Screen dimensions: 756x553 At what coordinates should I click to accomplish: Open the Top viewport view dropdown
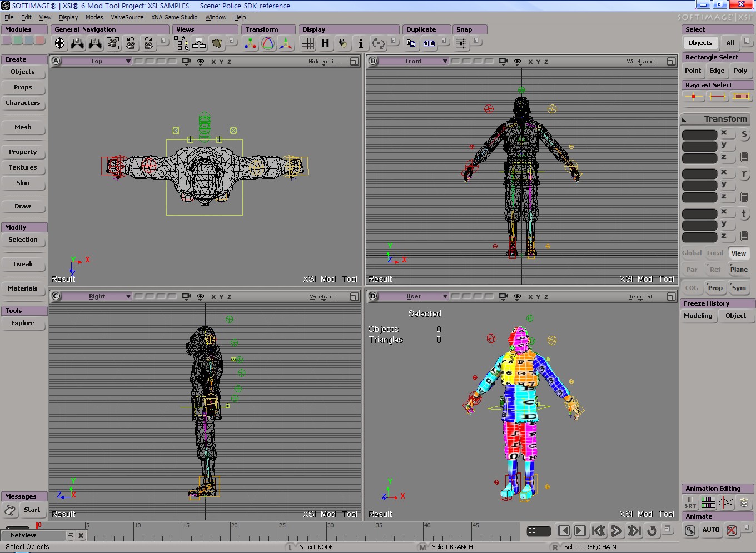click(x=97, y=62)
